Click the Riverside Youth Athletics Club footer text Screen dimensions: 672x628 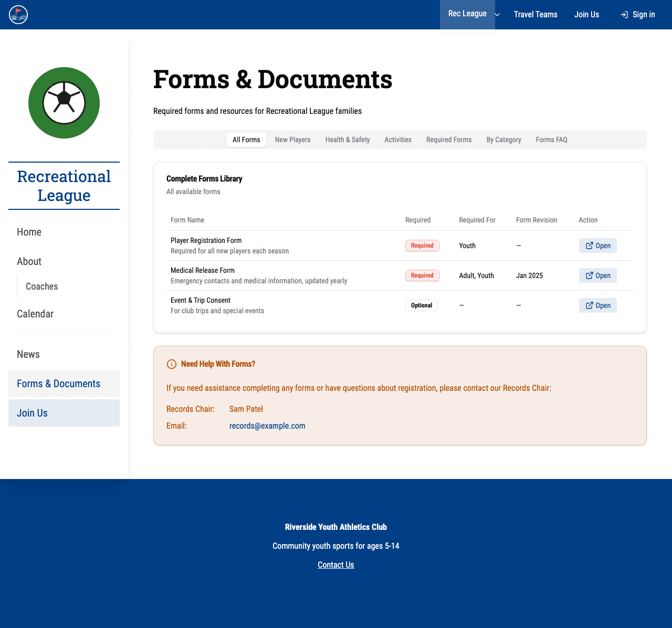pyautogui.click(x=336, y=527)
